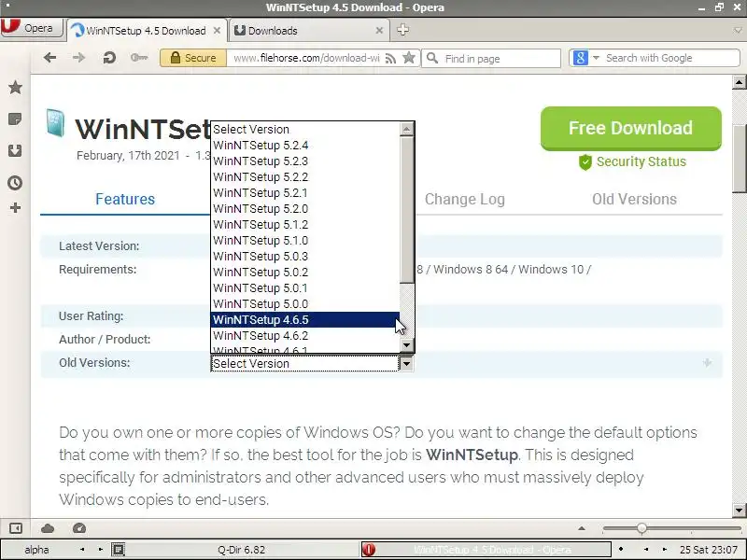Screen dimensions: 747x560
Task: Reload the page with the reload icon
Action: (109, 58)
